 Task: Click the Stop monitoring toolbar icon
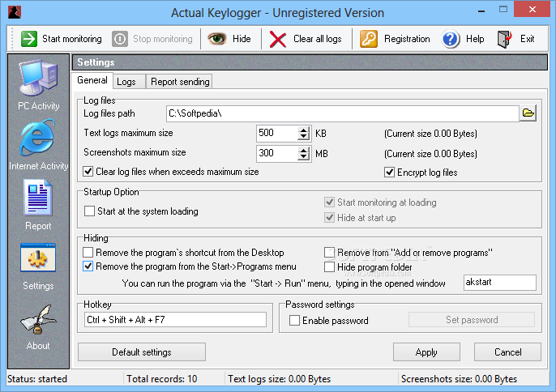coord(120,39)
